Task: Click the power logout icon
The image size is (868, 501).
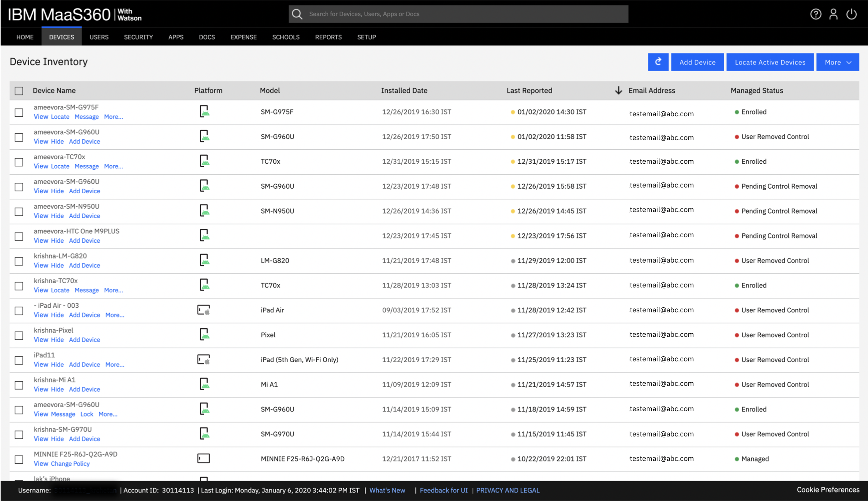Action: pyautogui.click(x=851, y=14)
